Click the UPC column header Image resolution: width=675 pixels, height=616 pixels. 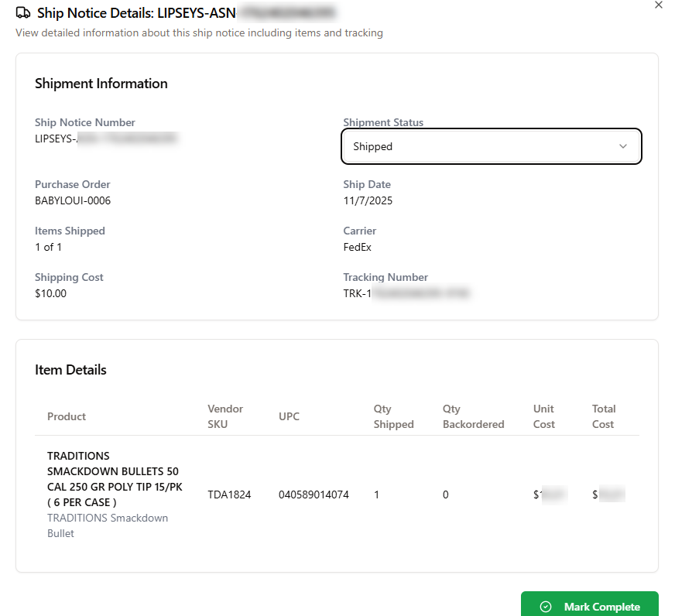289,416
